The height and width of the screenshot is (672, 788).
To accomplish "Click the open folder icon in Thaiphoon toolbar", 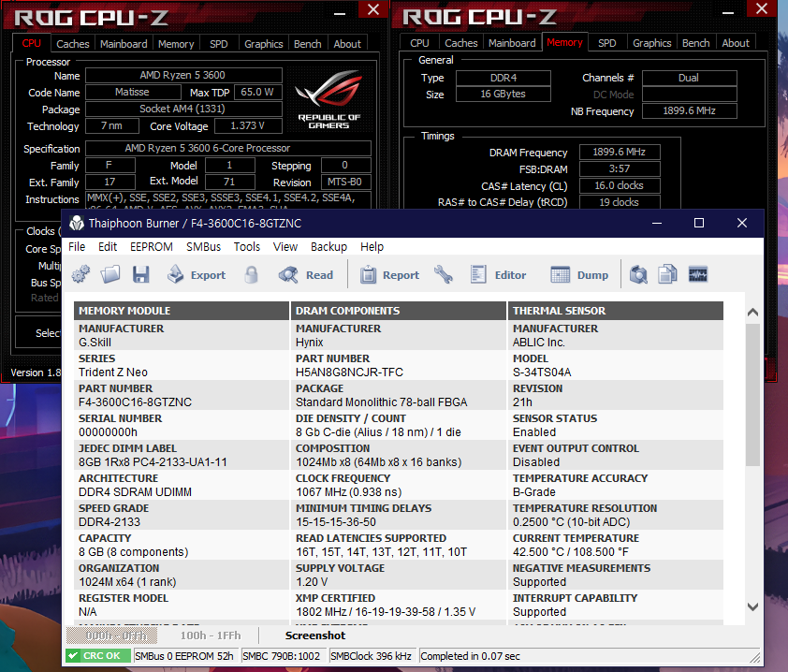I will coord(110,274).
